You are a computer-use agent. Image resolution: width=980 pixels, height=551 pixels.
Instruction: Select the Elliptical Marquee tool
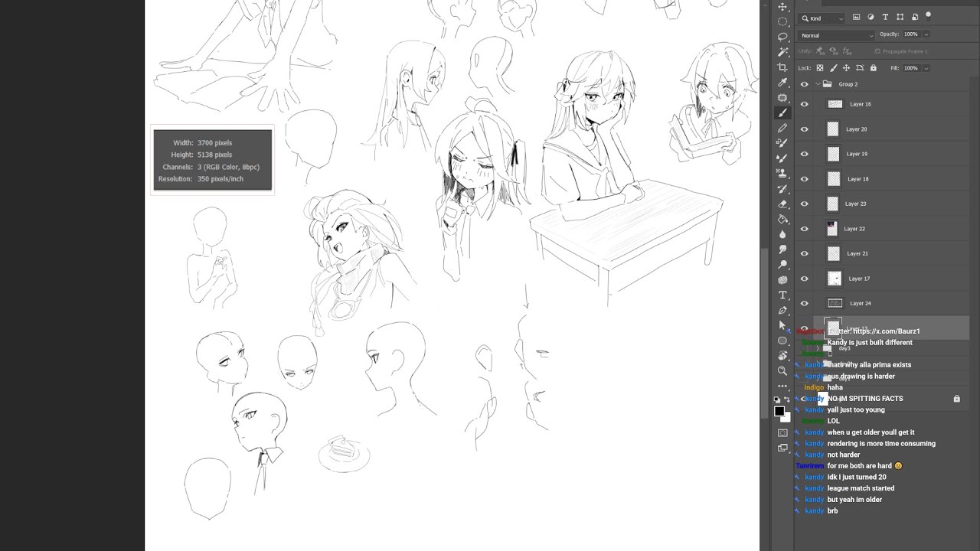pyautogui.click(x=782, y=21)
